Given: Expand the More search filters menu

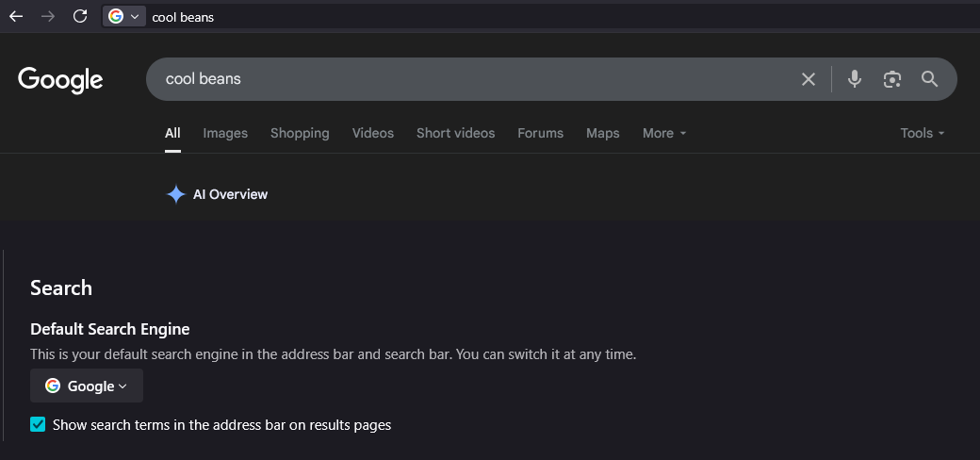Looking at the screenshot, I should tap(664, 133).
